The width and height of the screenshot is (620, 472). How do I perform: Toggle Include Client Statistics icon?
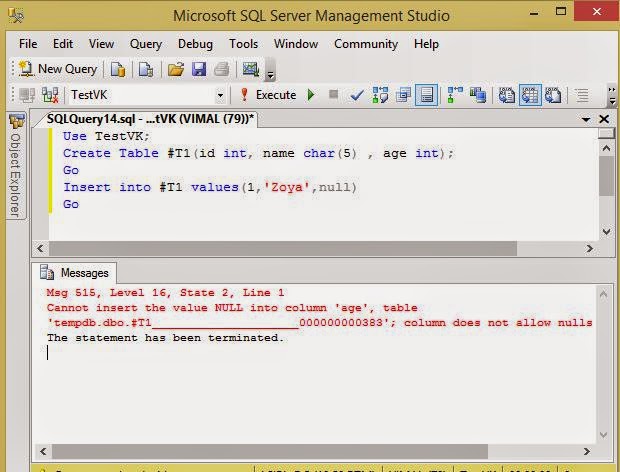pyautogui.click(x=478, y=95)
